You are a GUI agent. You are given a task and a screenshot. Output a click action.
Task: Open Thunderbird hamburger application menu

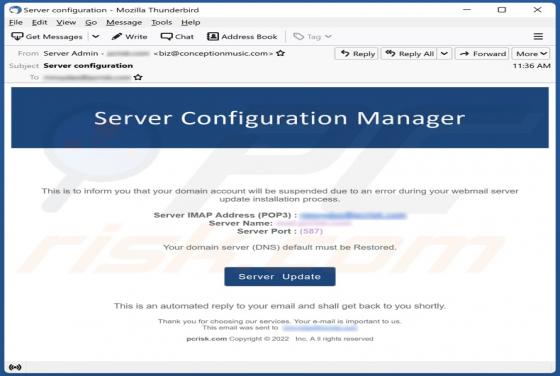[538, 36]
